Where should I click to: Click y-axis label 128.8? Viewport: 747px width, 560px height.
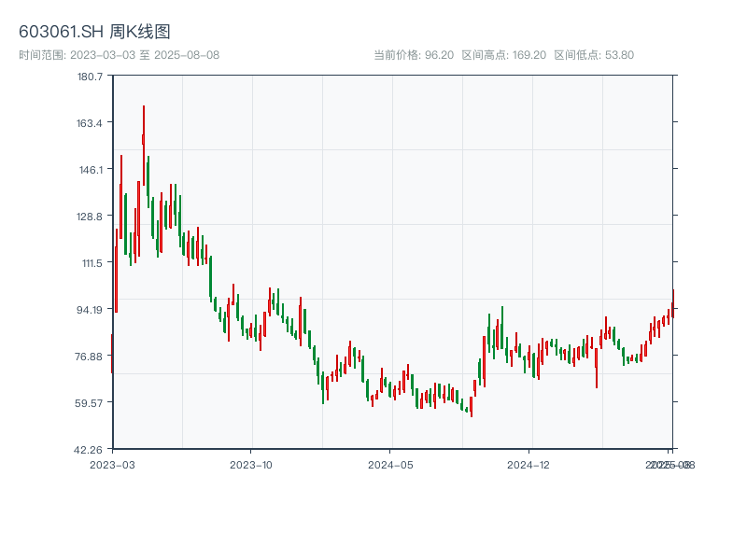tap(90, 217)
